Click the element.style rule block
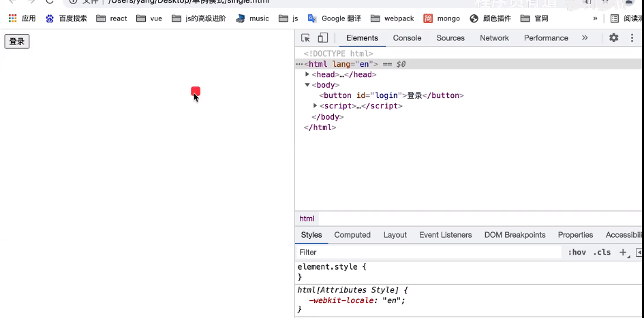This screenshot has height=318, width=644. [469, 272]
